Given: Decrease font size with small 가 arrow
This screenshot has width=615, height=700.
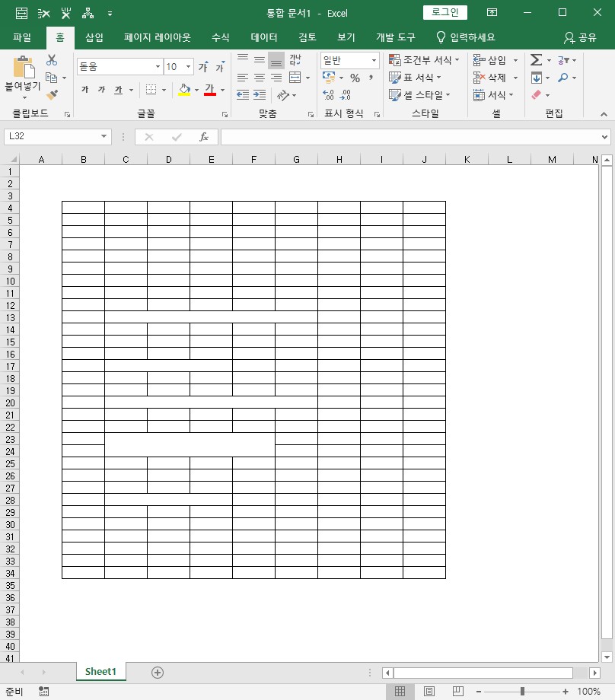Looking at the screenshot, I should point(220,66).
